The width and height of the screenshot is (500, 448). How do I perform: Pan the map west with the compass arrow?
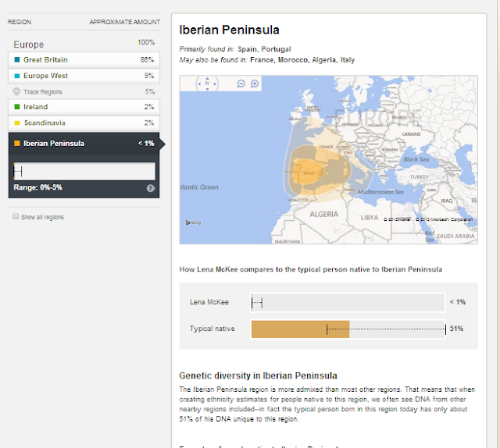point(200,84)
